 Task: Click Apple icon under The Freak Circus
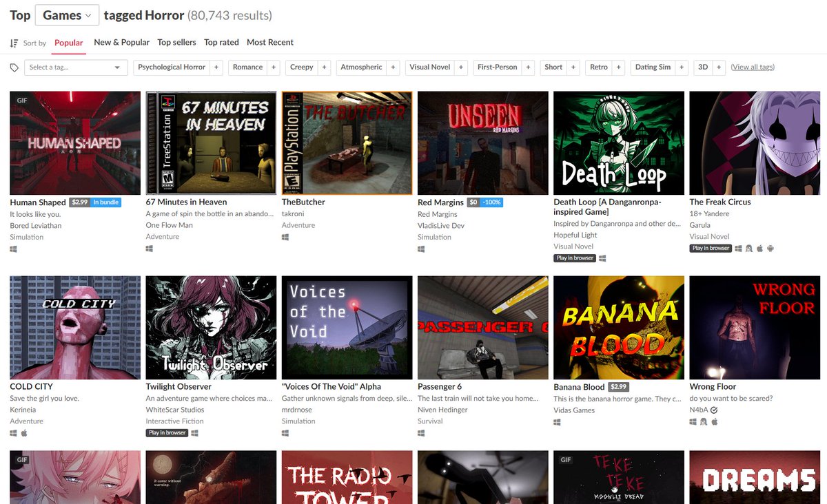tap(759, 248)
